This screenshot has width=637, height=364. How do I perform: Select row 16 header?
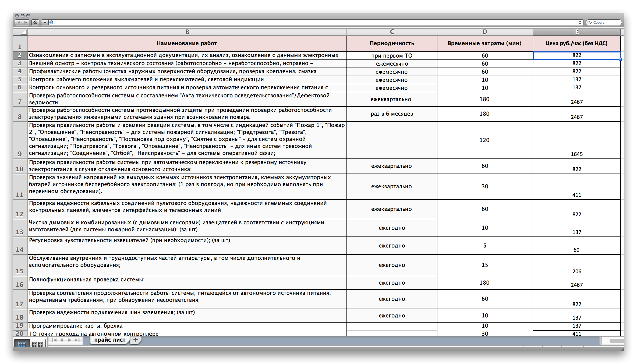(x=20, y=283)
